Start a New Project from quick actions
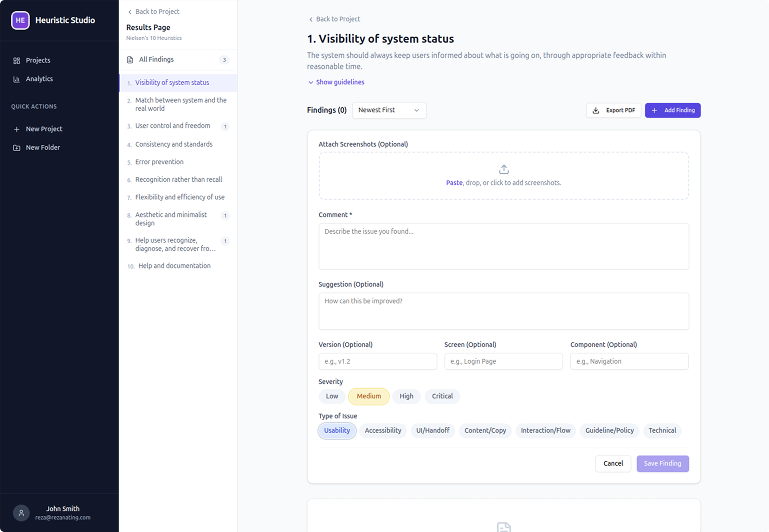The width and height of the screenshot is (769, 532). point(44,128)
